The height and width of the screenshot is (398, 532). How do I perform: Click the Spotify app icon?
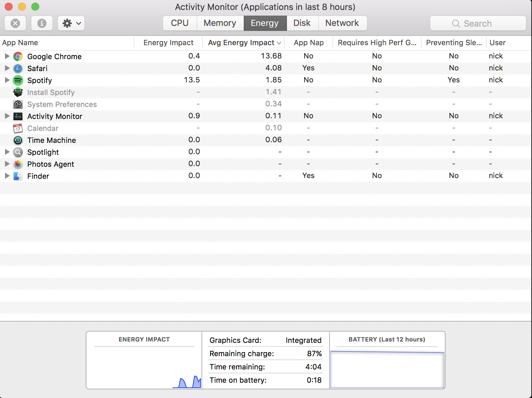(18, 80)
